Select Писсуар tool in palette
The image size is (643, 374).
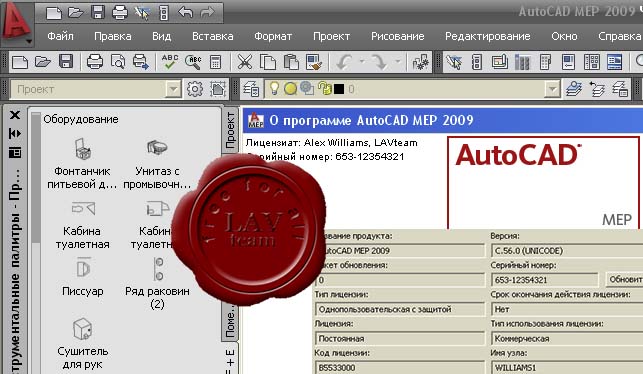pos(82,277)
